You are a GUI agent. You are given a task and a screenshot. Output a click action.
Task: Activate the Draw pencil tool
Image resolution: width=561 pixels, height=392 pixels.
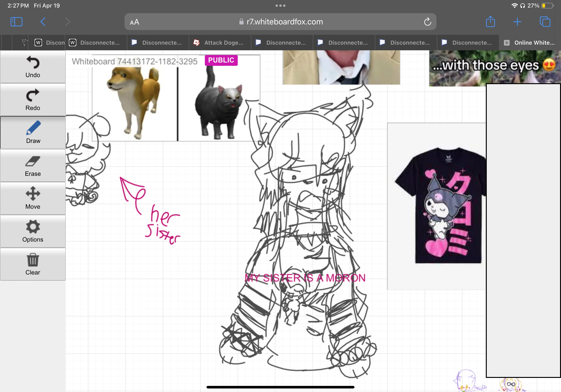[33, 133]
